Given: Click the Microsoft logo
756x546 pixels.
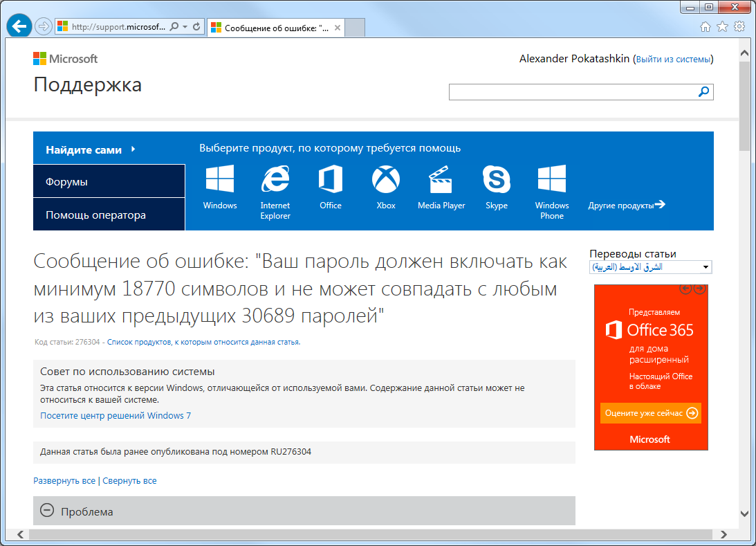Looking at the screenshot, I should tap(66, 59).
